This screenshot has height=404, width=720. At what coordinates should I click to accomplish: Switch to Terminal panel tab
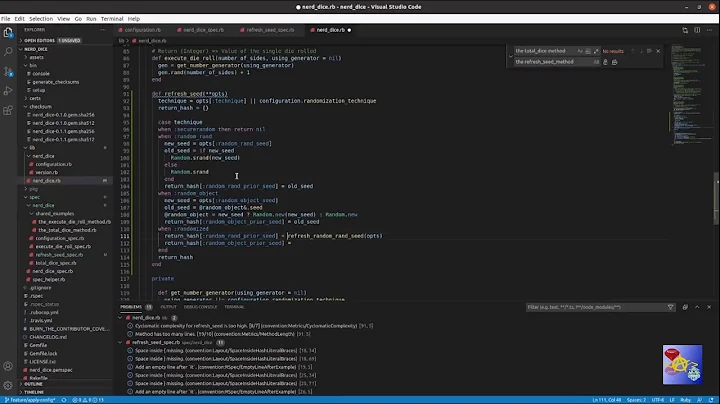234,307
